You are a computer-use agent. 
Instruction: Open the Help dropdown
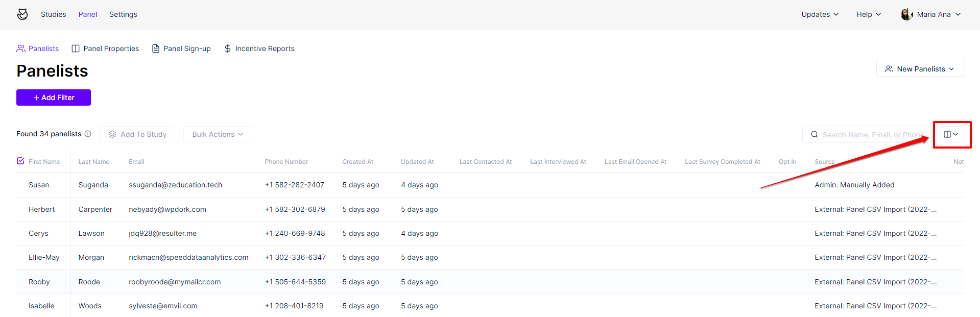click(869, 14)
